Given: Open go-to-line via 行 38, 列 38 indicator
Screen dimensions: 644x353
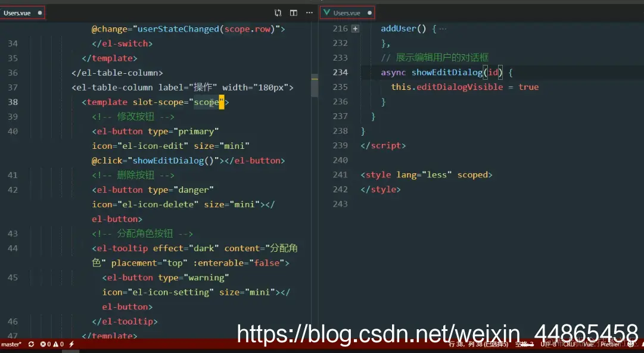Looking at the screenshot, I should pos(478,345).
